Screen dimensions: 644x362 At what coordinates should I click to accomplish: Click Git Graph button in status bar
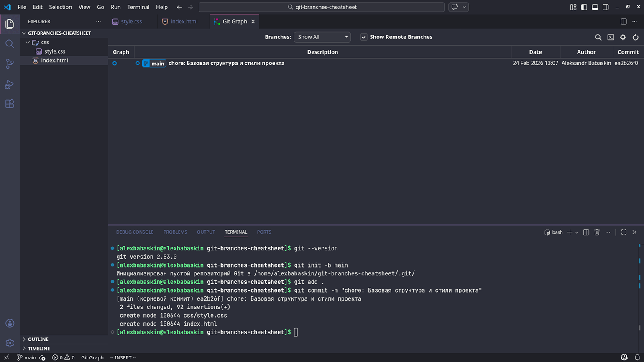[x=92, y=357]
